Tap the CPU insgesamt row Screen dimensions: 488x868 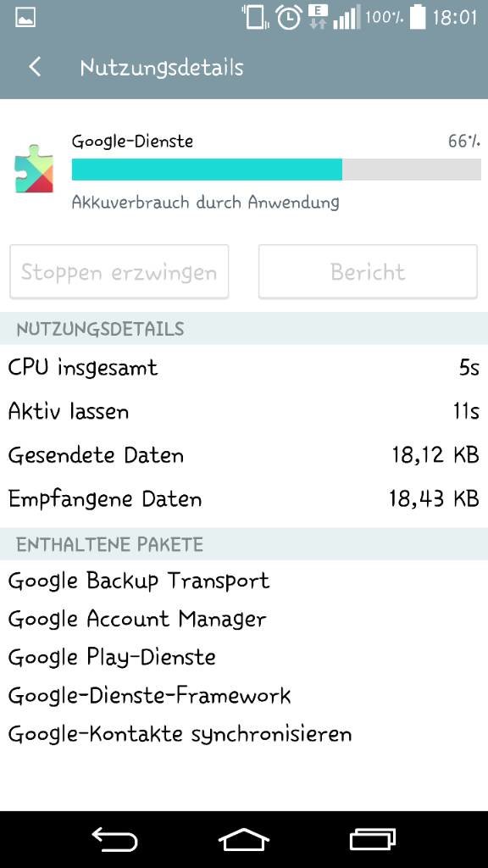tap(244, 368)
